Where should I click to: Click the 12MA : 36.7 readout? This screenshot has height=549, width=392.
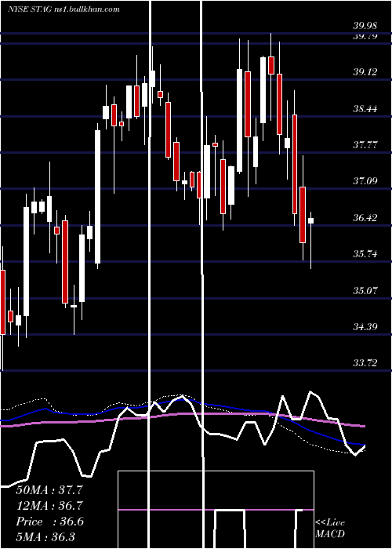pyautogui.click(x=49, y=506)
